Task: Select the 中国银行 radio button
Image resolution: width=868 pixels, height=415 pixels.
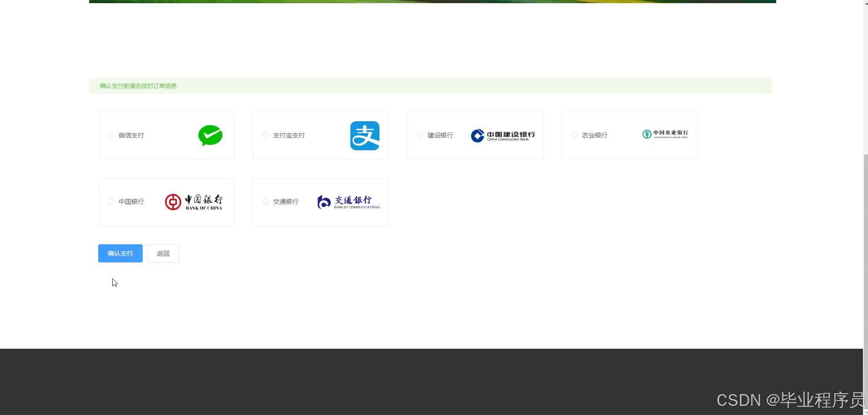Action: (x=111, y=202)
